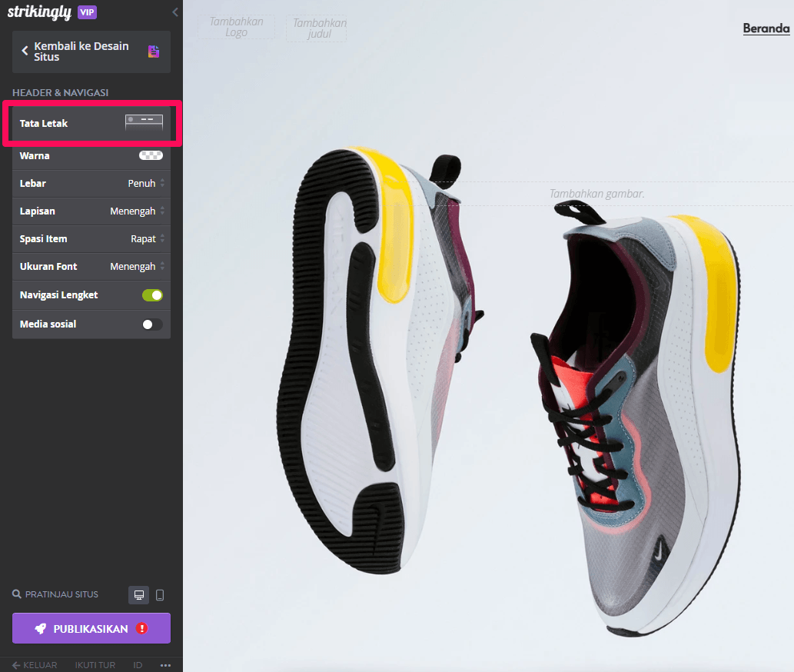Image resolution: width=794 pixels, height=672 pixels.
Task: Enable the Media sosial toggle
Action: pos(152,324)
